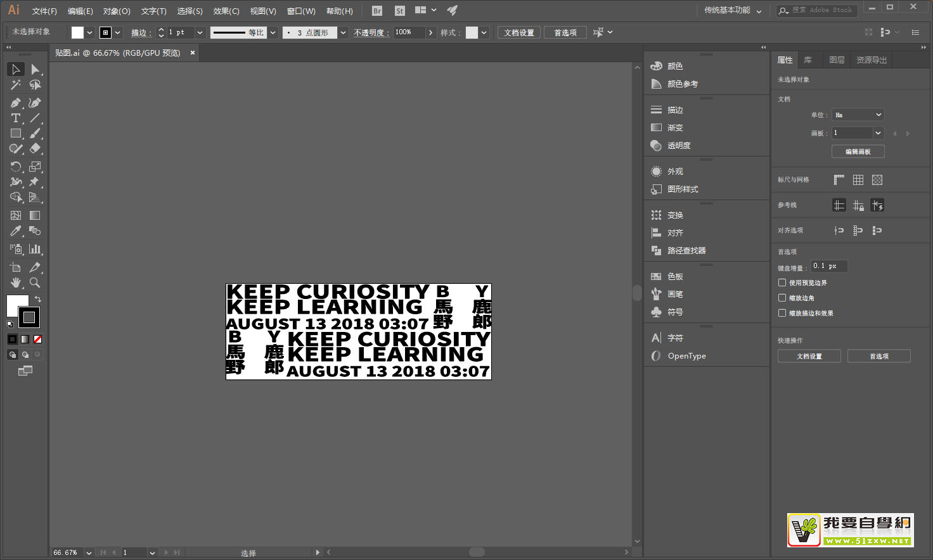
Task: Open the 画板 artboard dropdown in properties
Action: pyautogui.click(x=878, y=133)
